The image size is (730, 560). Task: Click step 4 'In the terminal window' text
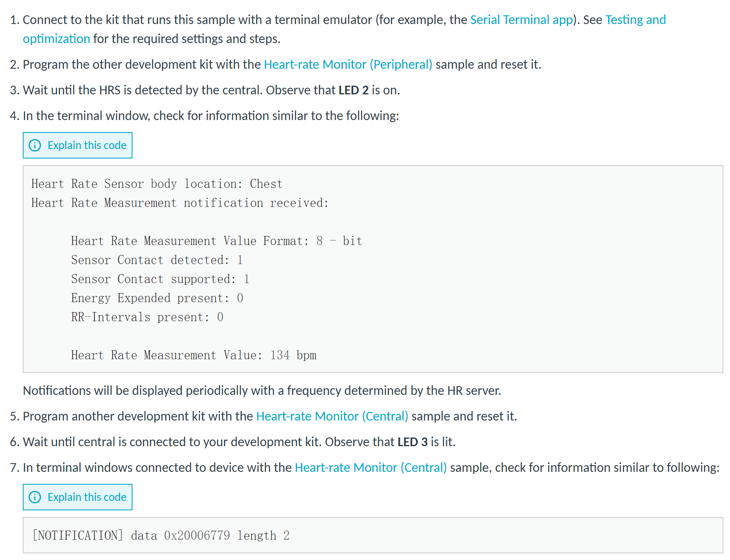tap(211, 116)
